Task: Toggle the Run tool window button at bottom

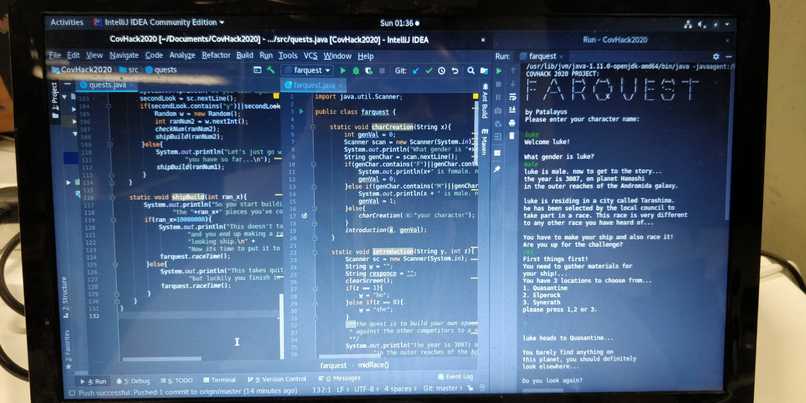Action: coord(94,381)
